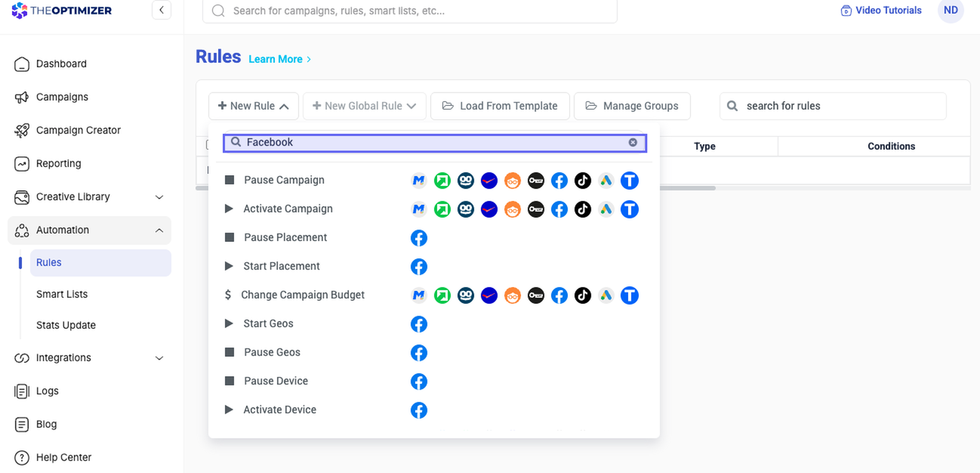
Task: Click the Facebook icon beside Pause Device
Action: click(419, 382)
